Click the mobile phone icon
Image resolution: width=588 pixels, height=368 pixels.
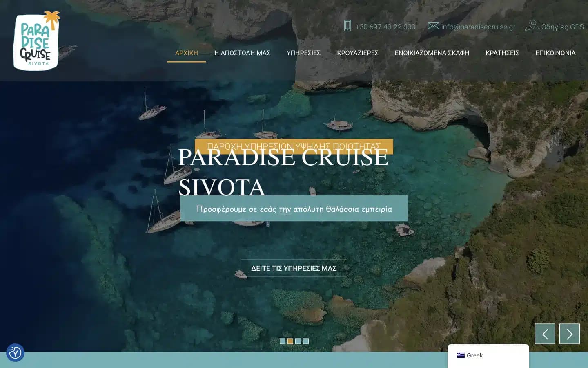tap(347, 26)
